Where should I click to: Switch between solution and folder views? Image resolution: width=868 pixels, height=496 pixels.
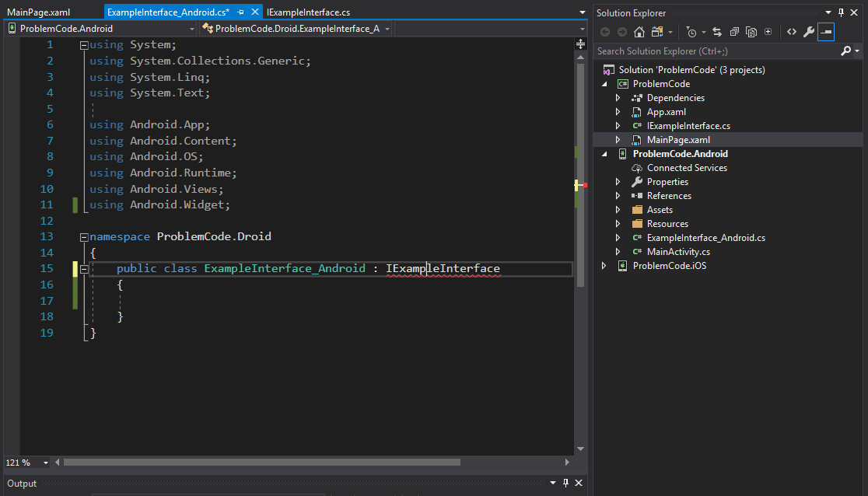pos(657,32)
